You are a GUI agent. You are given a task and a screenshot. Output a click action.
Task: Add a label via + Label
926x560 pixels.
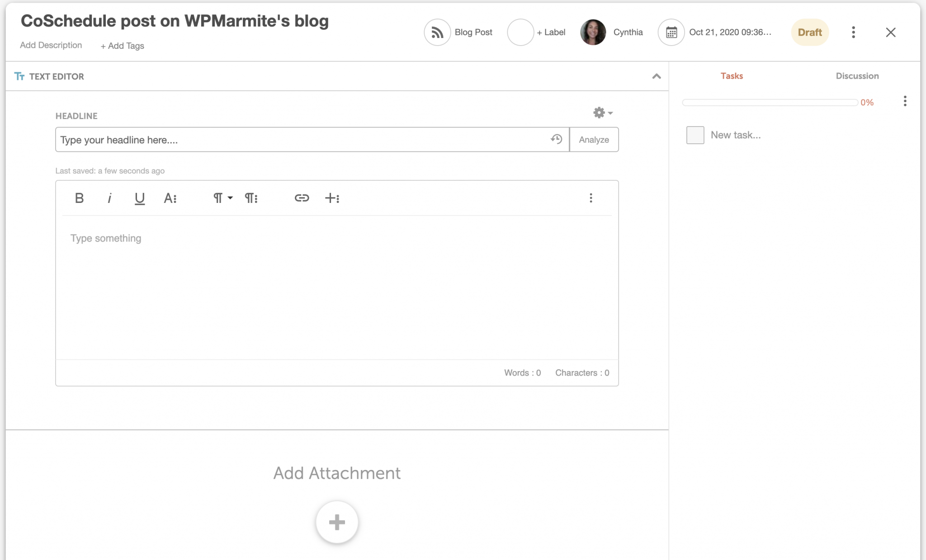(x=551, y=32)
